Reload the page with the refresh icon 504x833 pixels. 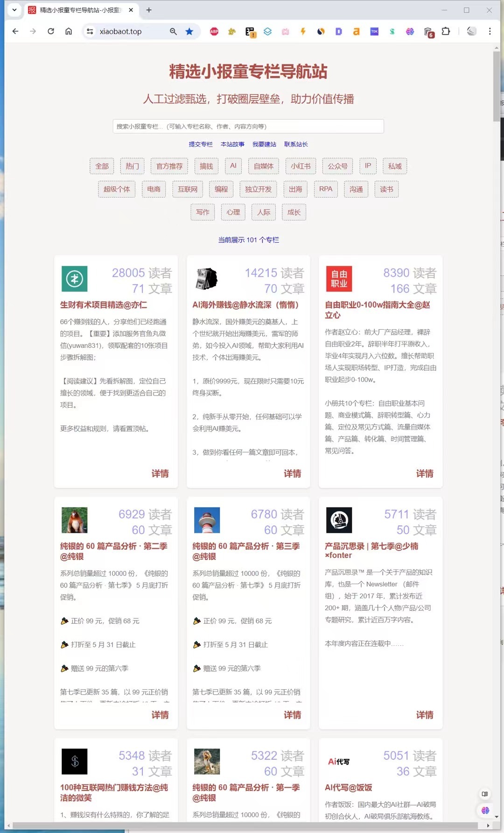[x=51, y=31]
